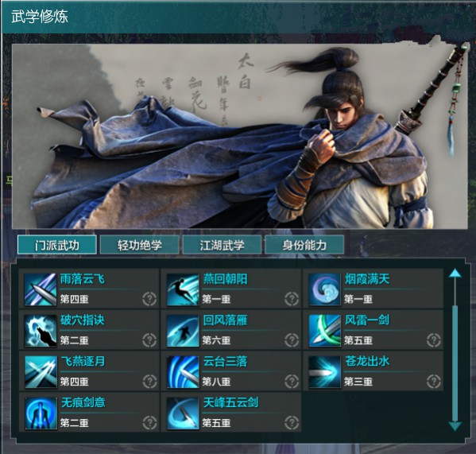476x454 pixels.
Task: Show question-mark info for 天峰五云剑
Action: (292, 422)
